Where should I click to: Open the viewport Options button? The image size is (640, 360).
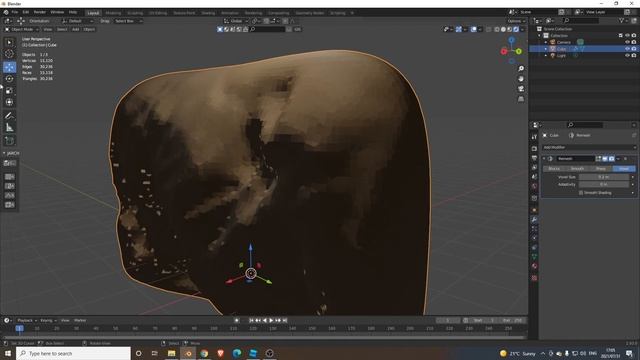tap(516, 21)
